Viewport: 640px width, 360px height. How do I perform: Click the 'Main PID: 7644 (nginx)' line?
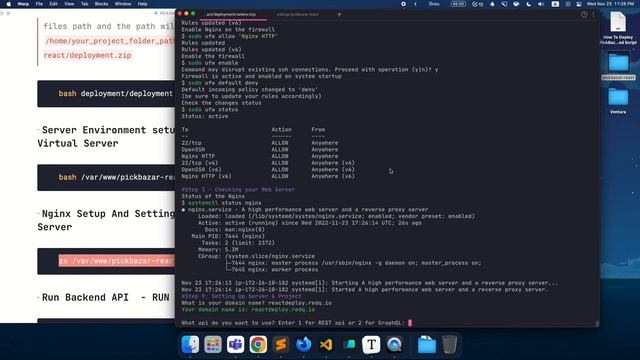tap(228, 236)
